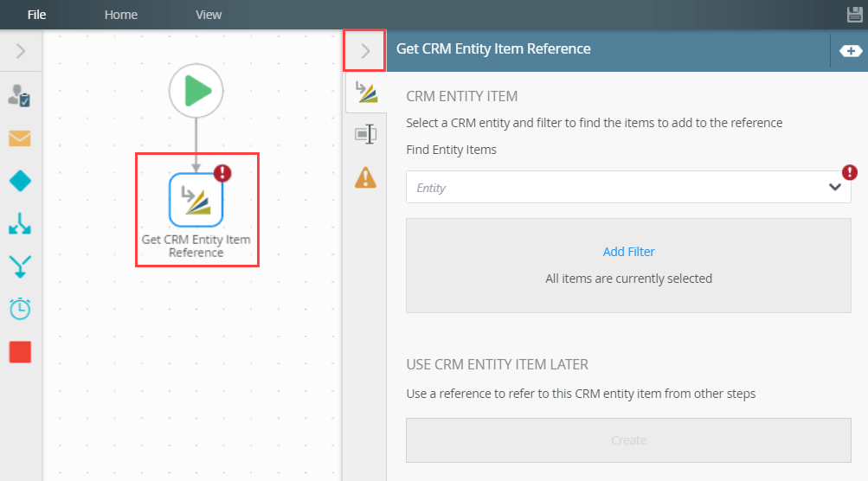Open the errors tab with warning triangle

(x=366, y=177)
